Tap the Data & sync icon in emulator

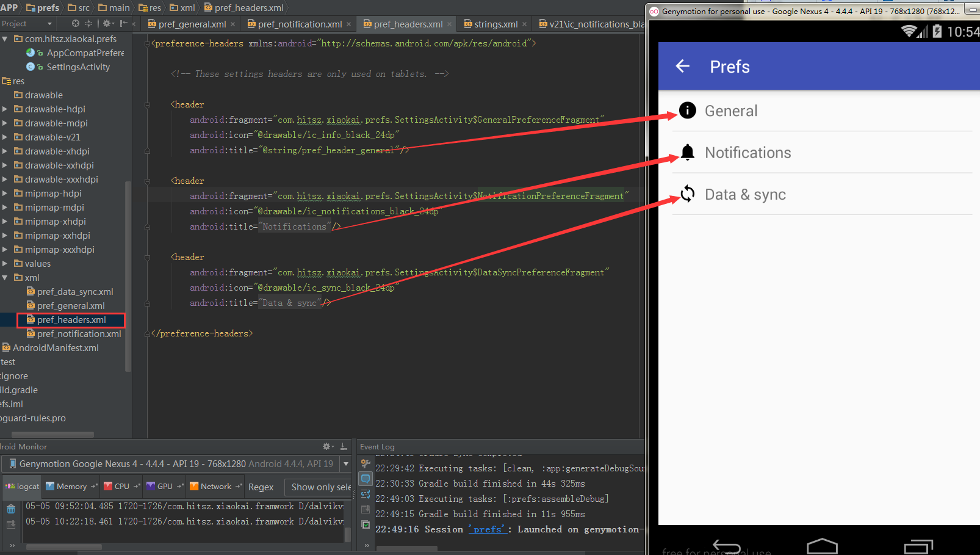pos(688,194)
